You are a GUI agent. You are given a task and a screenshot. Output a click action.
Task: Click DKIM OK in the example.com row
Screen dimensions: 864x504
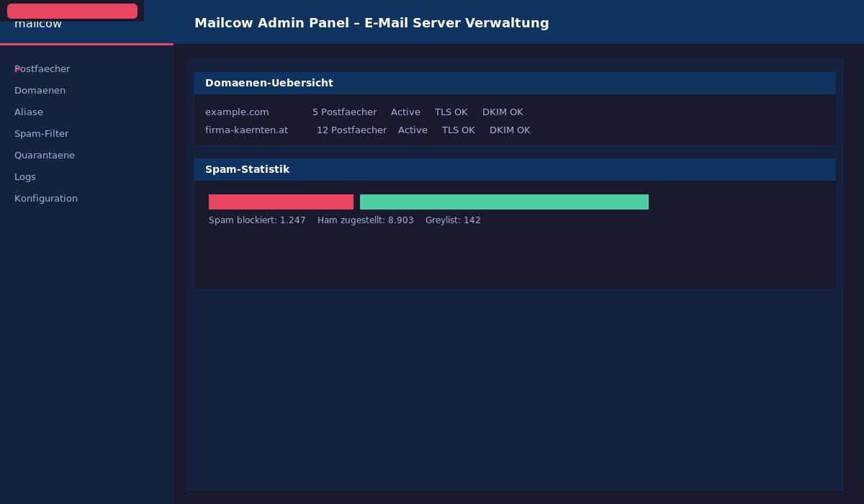point(503,112)
